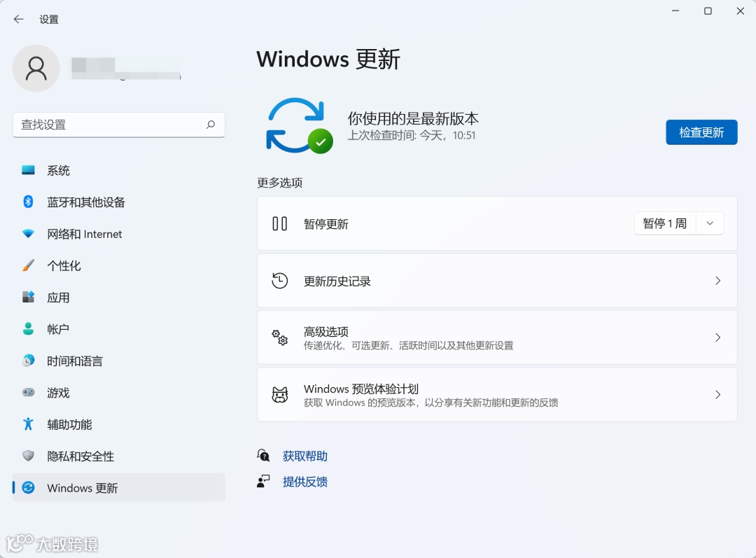Click 你使用的是最新版本 status text

(x=413, y=118)
